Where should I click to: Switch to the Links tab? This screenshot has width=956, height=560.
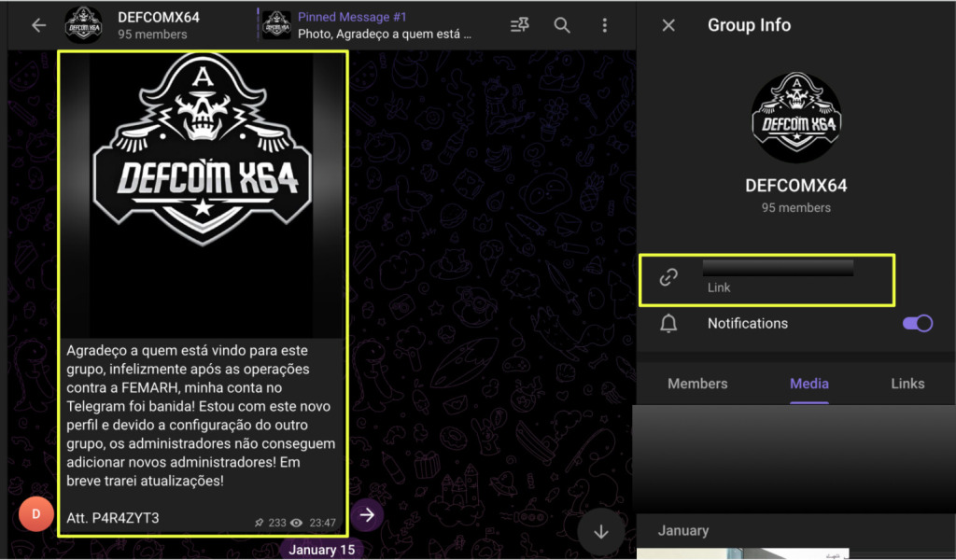(x=907, y=384)
